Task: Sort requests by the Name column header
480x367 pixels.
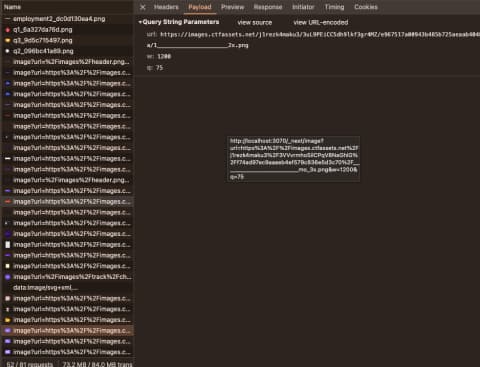Action: (x=12, y=7)
